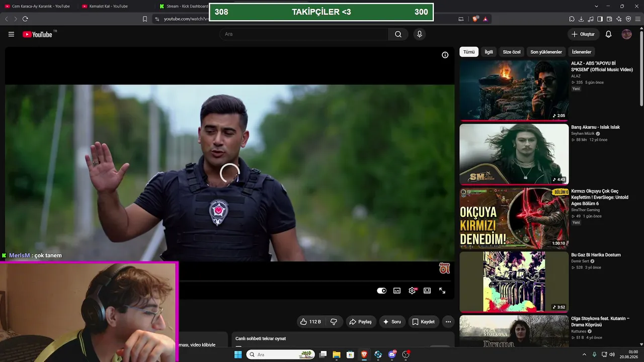Dislike the current video

334,322
